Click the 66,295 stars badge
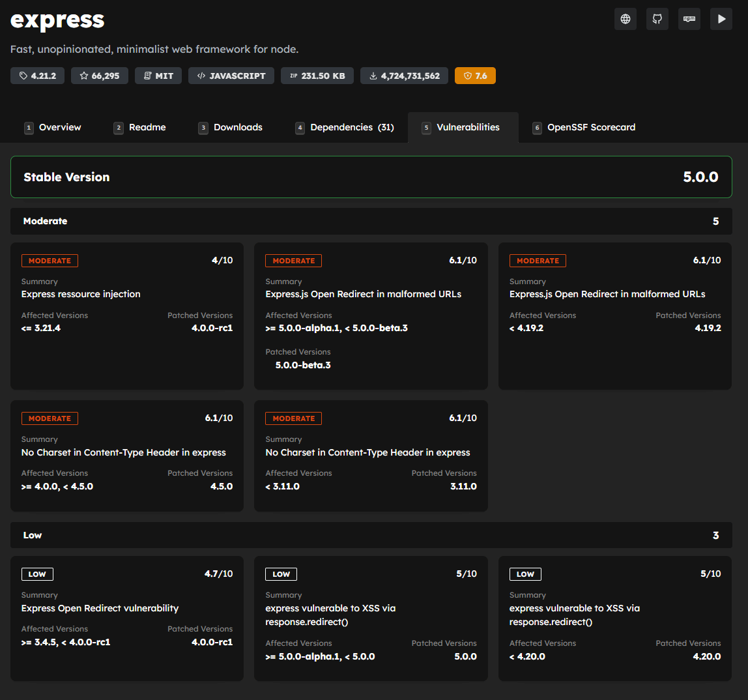Viewport: 748px width, 700px height. coord(99,76)
